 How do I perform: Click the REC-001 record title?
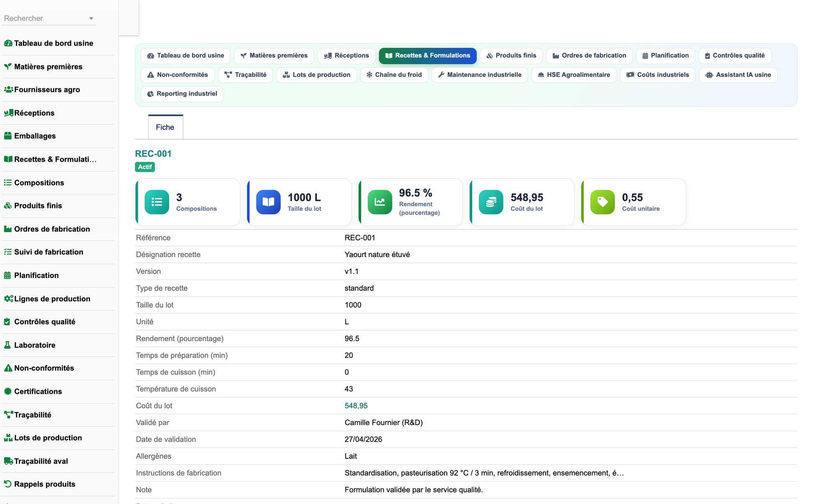tap(153, 154)
